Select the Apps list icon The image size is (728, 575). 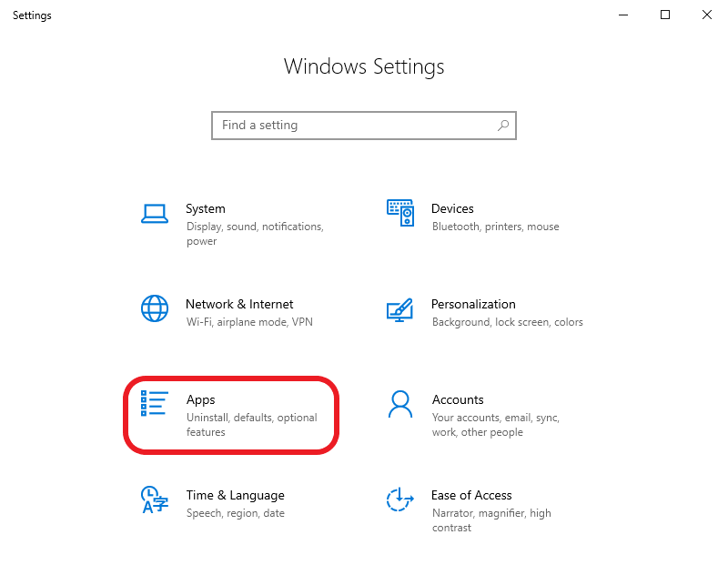click(x=155, y=404)
